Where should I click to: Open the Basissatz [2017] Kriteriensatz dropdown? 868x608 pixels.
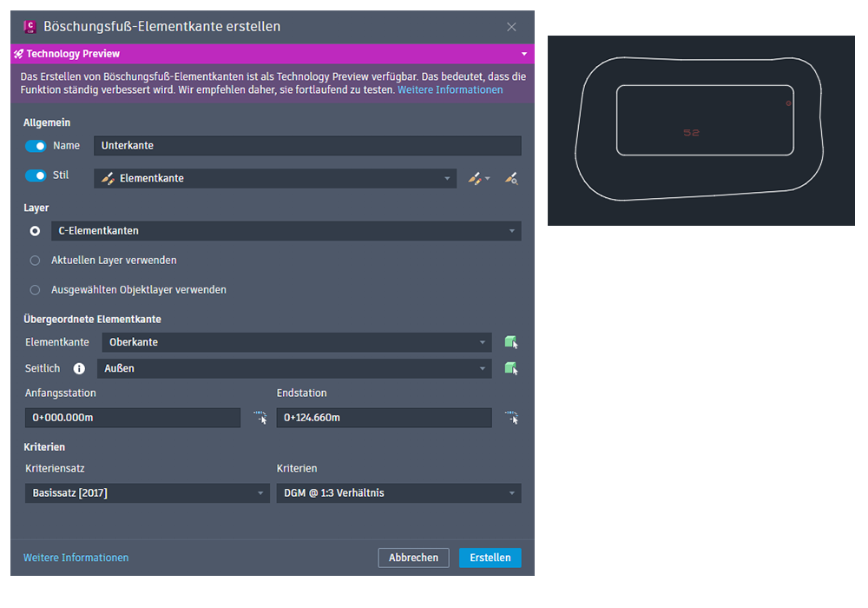click(x=148, y=492)
